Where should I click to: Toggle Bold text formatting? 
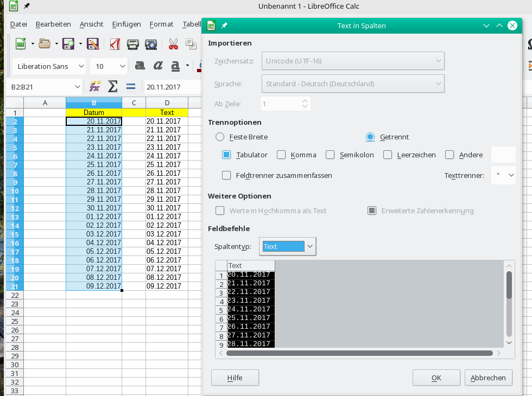(140, 66)
